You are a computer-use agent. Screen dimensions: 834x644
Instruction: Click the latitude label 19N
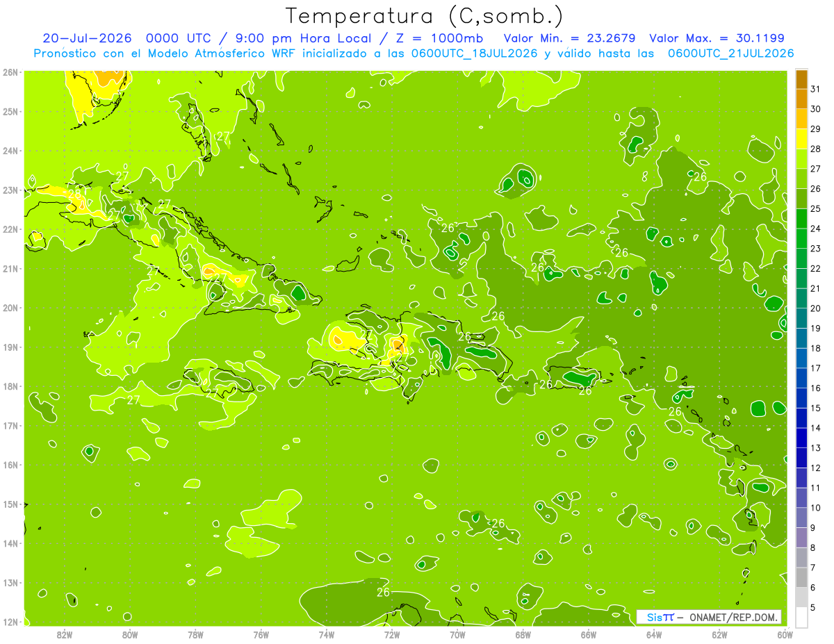pyautogui.click(x=10, y=347)
